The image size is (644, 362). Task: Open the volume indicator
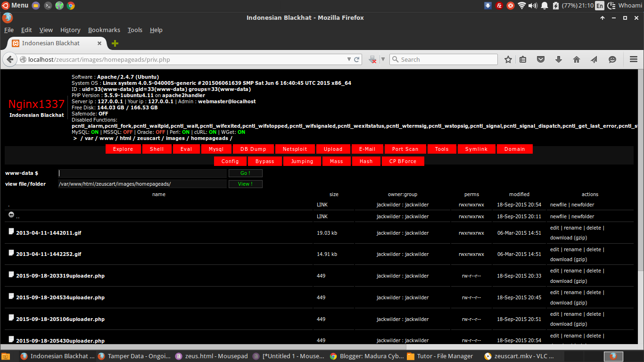pyautogui.click(x=533, y=6)
